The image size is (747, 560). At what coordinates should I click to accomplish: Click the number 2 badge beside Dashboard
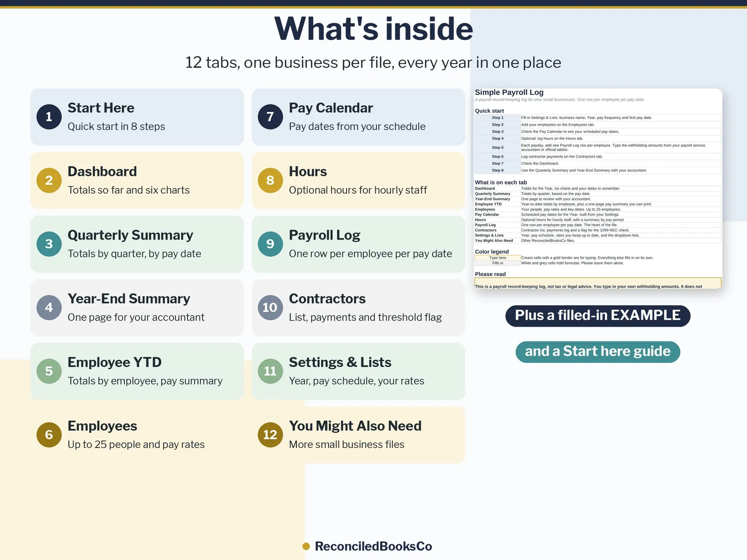49,180
